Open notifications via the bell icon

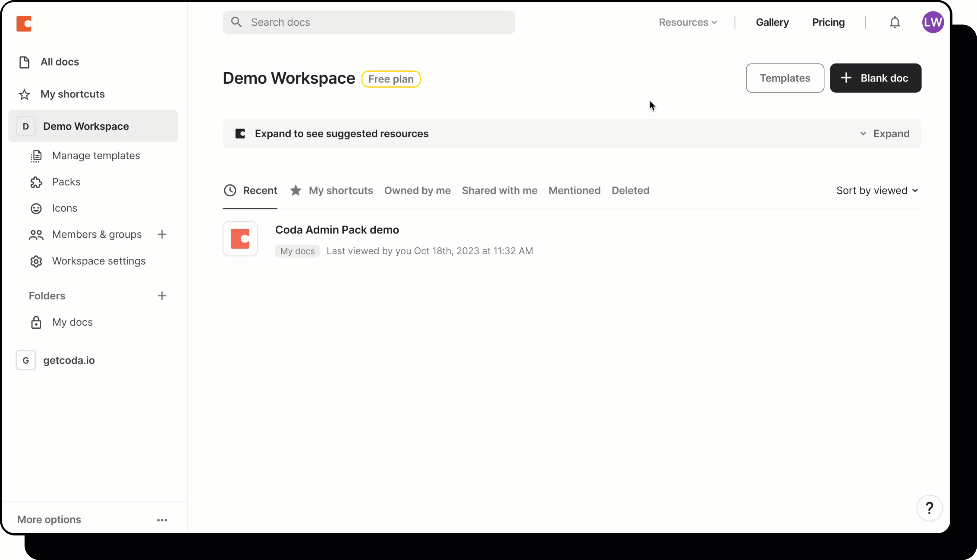click(x=895, y=22)
